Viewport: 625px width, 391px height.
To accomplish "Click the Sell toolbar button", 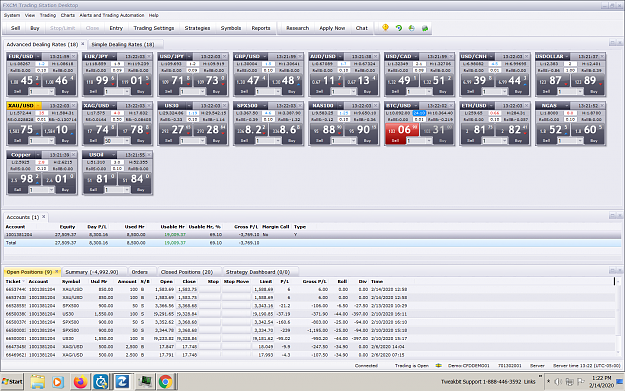I will point(16,28).
